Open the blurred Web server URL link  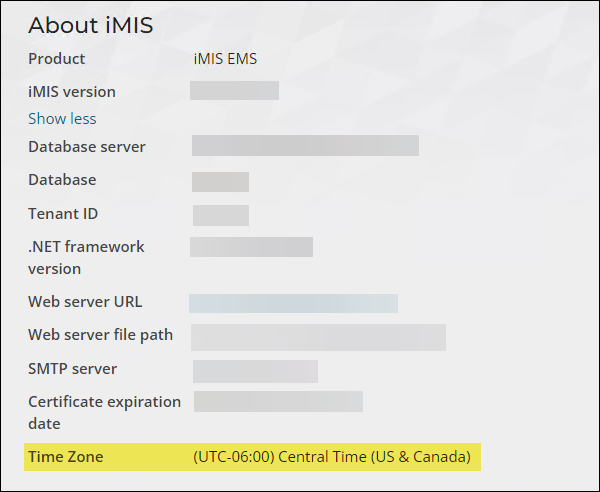(293, 303)
